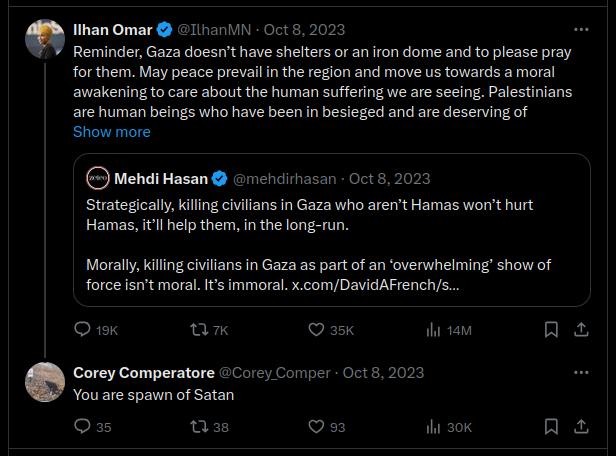Image resolution: width=616 pixels, height=456 pixels.
Task: Like Corey Comperatore's reply
Action: click(317, 427)
